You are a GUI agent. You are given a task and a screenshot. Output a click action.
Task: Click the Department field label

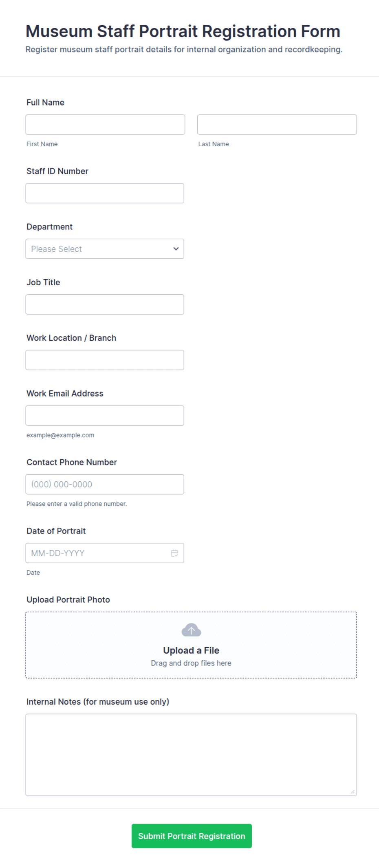coord(49,227)
